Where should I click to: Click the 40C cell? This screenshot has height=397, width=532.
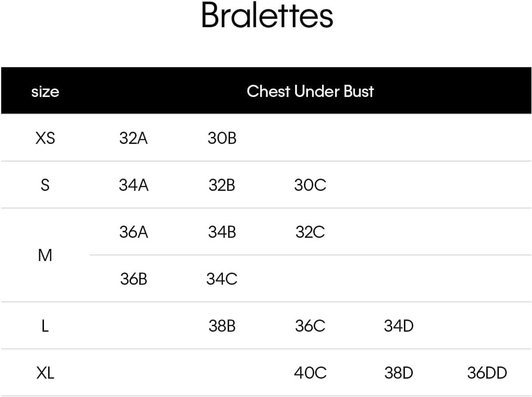tap(310, 373)
